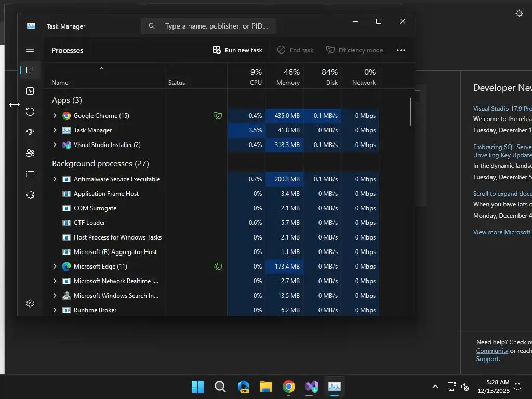532x399 pixels.
Task: Open the Performance page icon in sidebar
Action: [30, 91]
